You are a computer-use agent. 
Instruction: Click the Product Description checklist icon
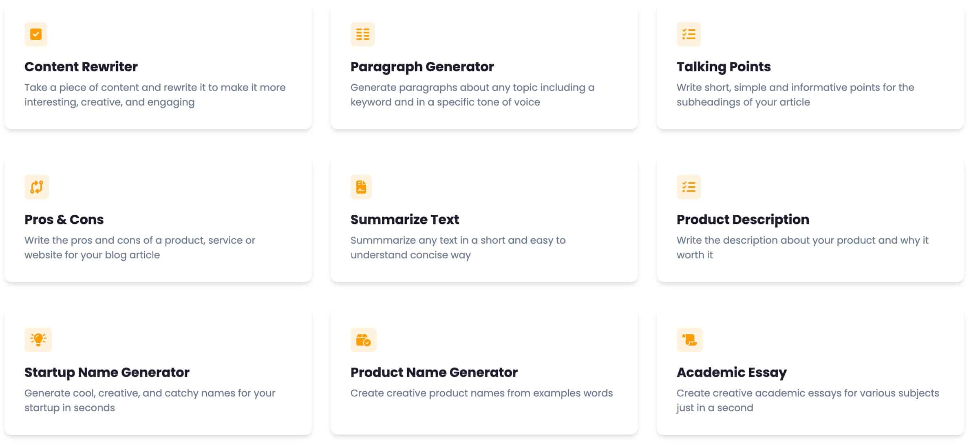689,187
